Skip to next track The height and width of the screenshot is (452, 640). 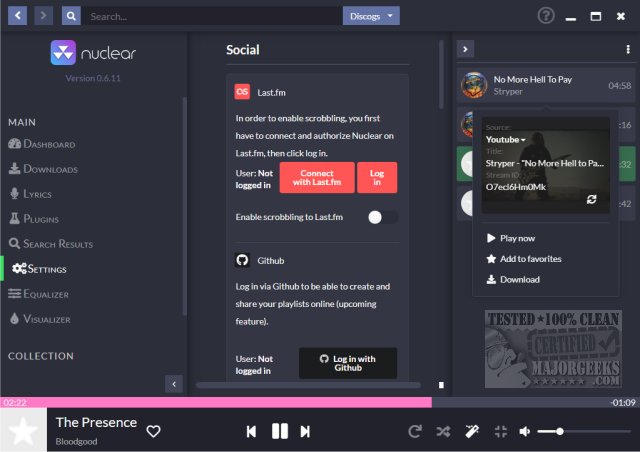pyautogui.click(x=305, y=431)
